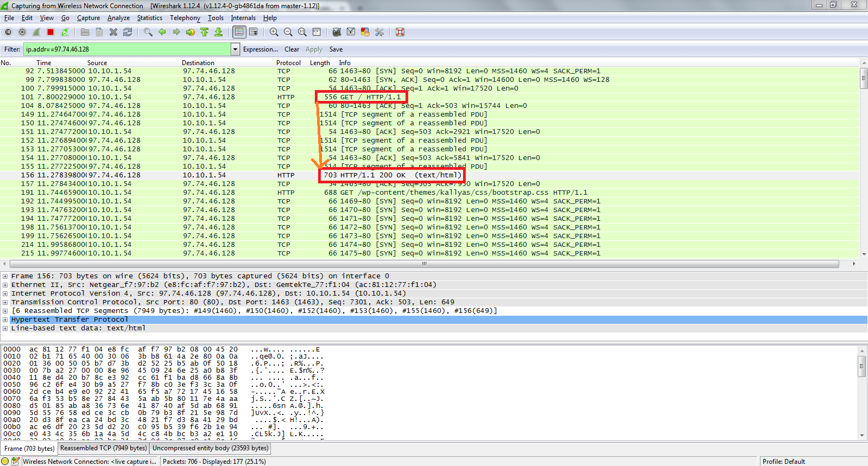Viewport: 868px width, 466px height.
Task: Save the current display filter
Action: coord(335,49)
